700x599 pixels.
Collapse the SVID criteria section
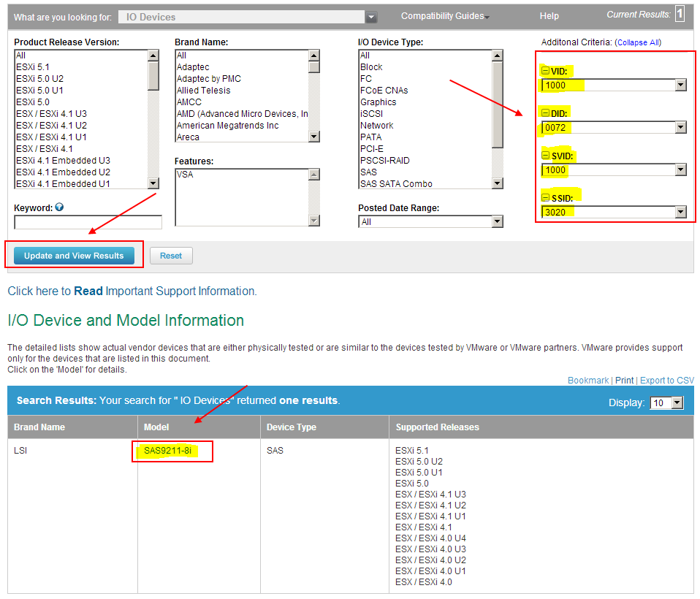click(x=545, y=156)
